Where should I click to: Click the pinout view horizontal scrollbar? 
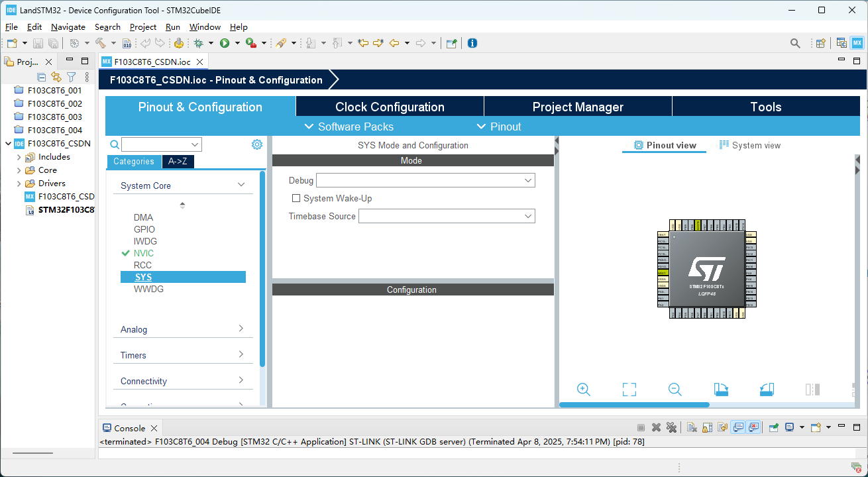click(634, 404)
